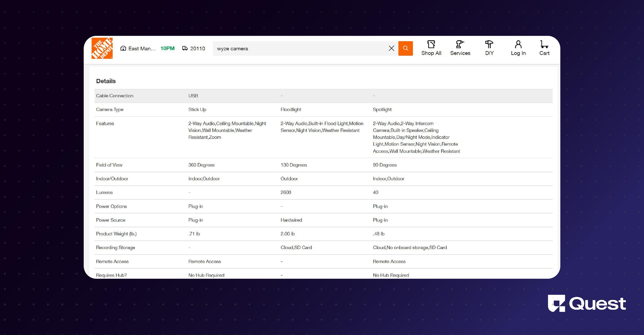Submit search with orange magnifier button
644x335 pixels.
click(406, 48)
